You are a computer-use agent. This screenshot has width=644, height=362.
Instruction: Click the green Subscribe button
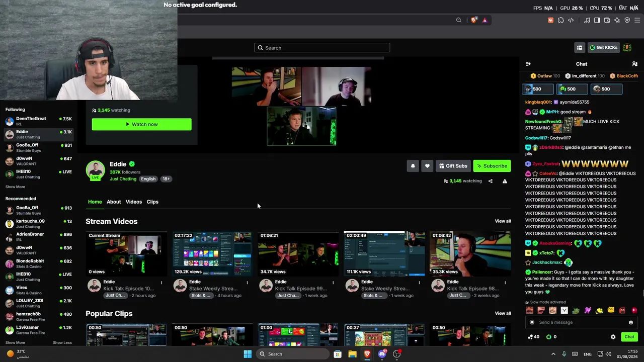click(492, 166)
